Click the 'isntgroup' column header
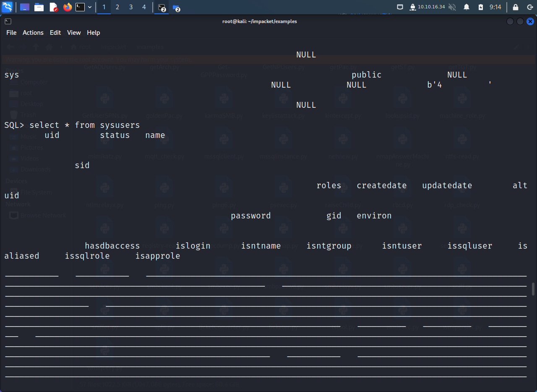This screenshot has height=392, width=537. 329,246
